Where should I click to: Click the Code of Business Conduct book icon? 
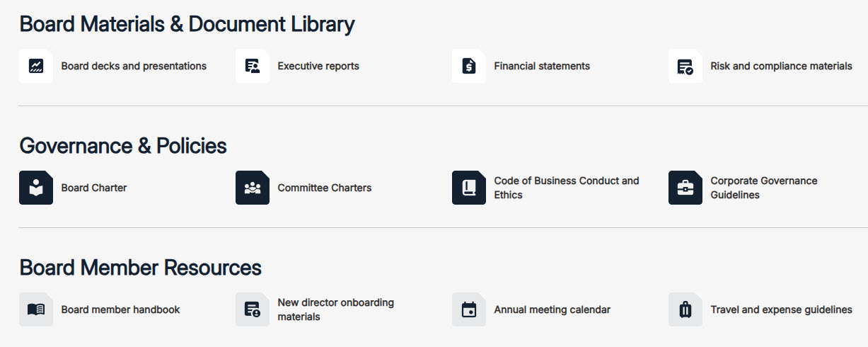click(x=469, y=188)
